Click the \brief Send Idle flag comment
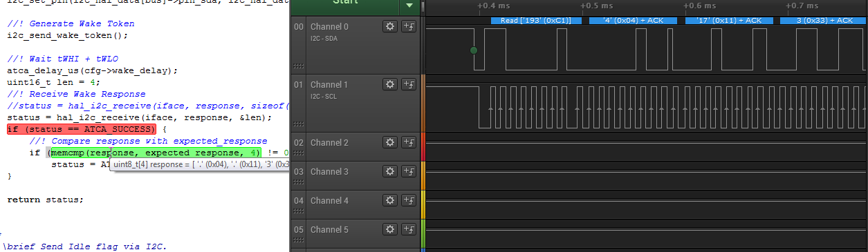The width and height of the screenshot is (868, 252). point(84,246)
